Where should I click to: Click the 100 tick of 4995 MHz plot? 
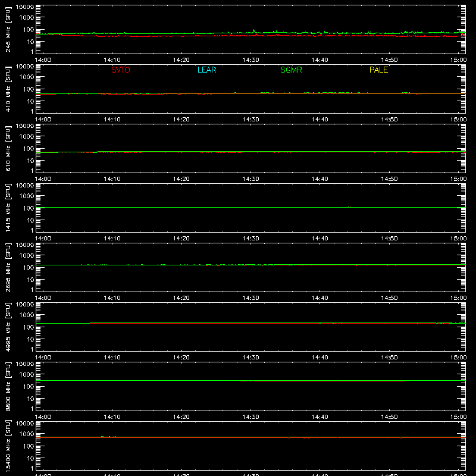pyautogui.click(x=29, y=327)
